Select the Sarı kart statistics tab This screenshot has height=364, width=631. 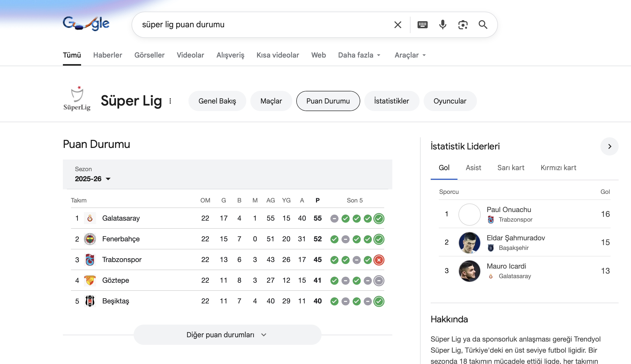point(511,168)
